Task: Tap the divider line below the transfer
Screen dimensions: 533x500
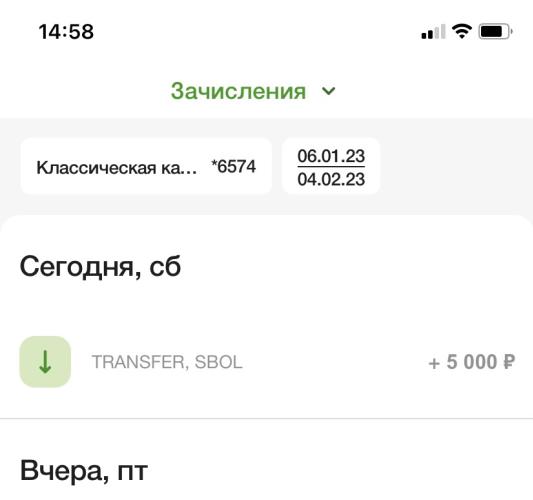Action: [x=266, y=418]
